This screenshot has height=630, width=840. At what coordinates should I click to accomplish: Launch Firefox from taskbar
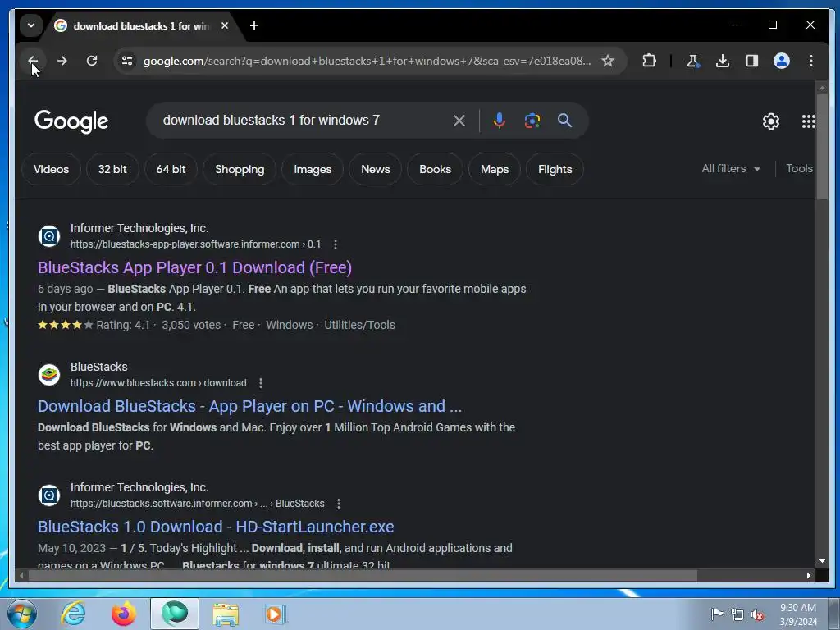pos(123,614)
